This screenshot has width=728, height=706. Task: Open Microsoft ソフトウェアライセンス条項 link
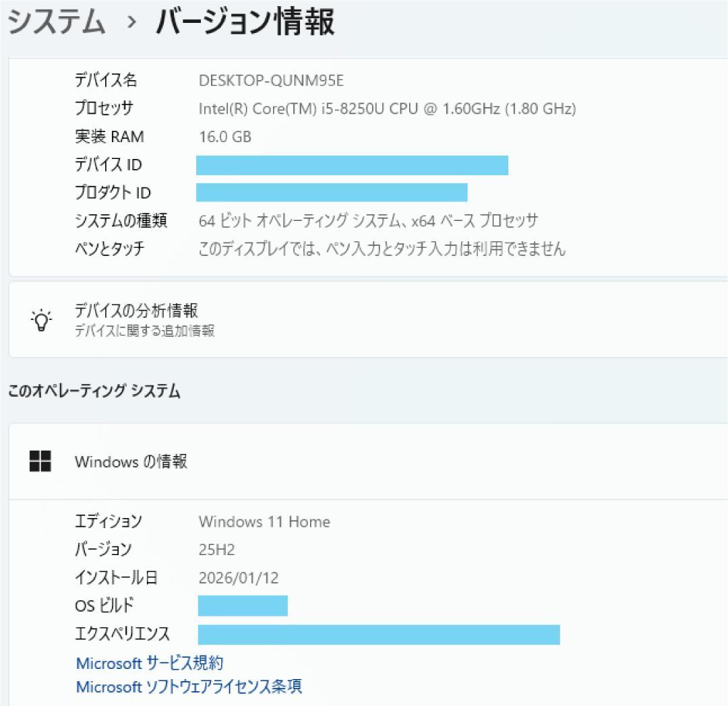click(x=187, y=687)
